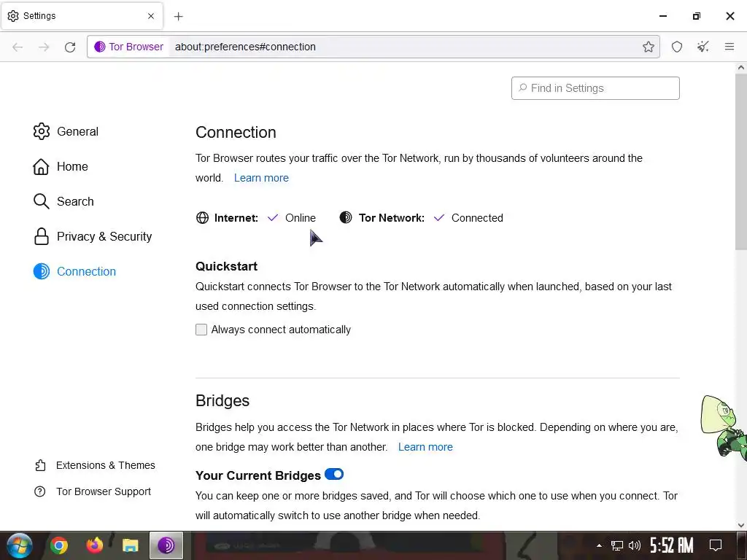Click the forward navigation arrow
The width and height of the screenshot is (747, 560).
point(44,47)
